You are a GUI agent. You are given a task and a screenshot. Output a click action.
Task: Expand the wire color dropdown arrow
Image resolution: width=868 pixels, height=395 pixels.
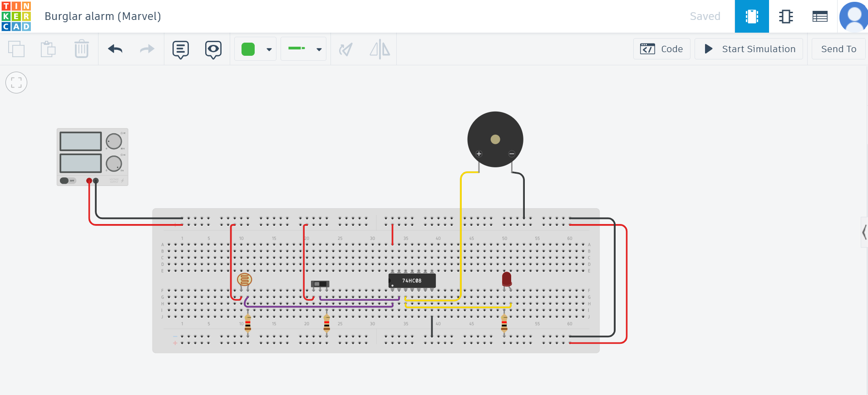click(x=269, y=49)
